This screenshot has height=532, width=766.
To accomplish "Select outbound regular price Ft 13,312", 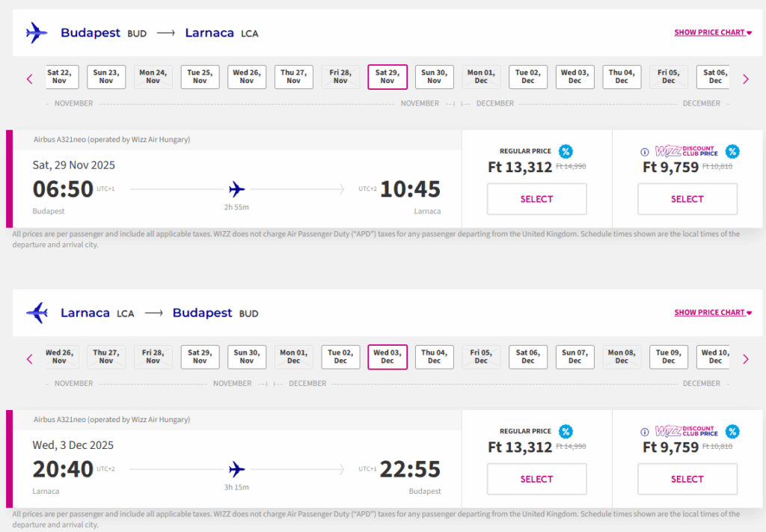I will coord(536,199).
